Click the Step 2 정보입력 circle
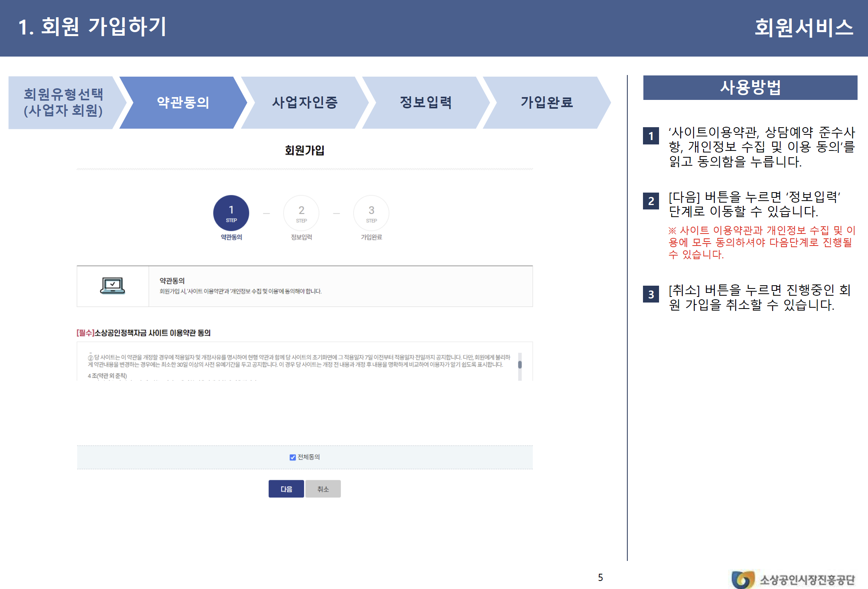868x589 pixels. [301, 213]
